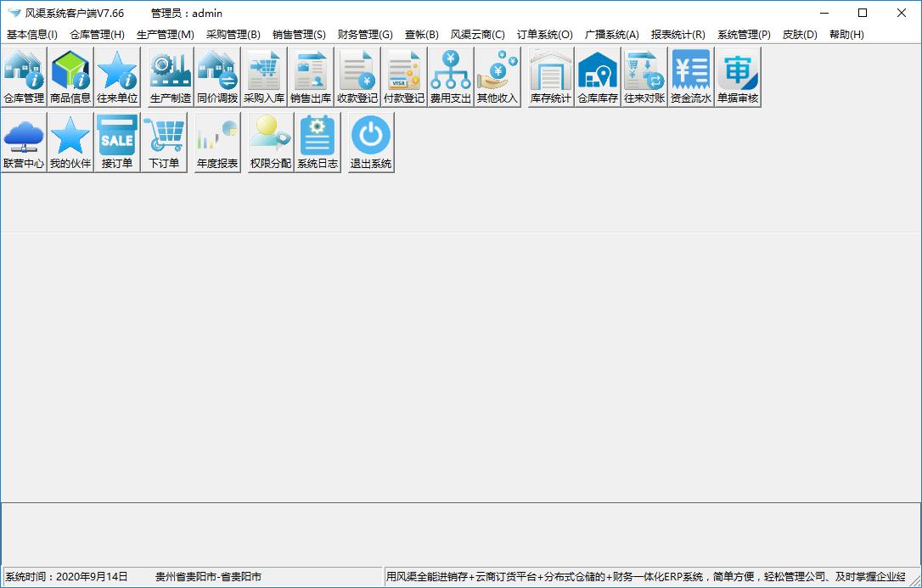Screen dimensions: 922x588
Task: Open 查帐(B) menu
Action: click(x=422, y=35)
